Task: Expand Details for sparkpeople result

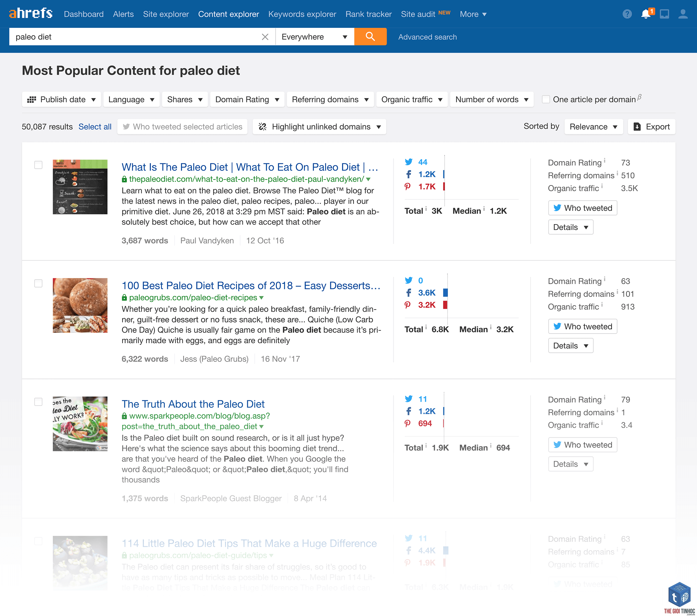Action: pyautogui.click(x=571, y=464)
